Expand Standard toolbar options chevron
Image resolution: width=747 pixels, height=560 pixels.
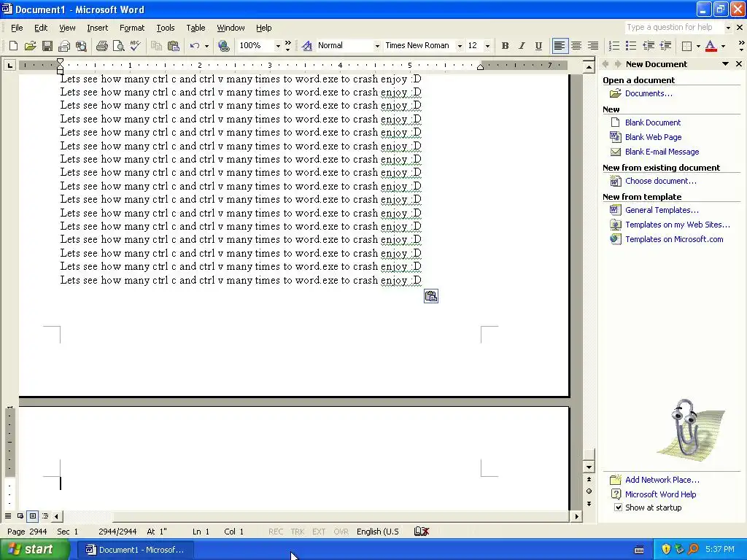tap(287, 46)
